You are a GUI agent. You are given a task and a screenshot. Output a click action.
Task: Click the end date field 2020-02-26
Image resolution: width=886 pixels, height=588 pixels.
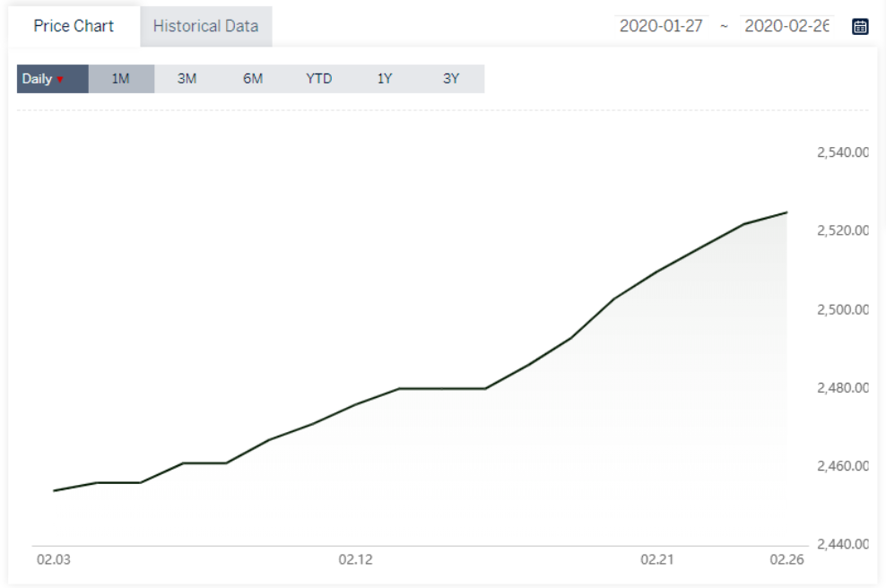coord(786,26)
